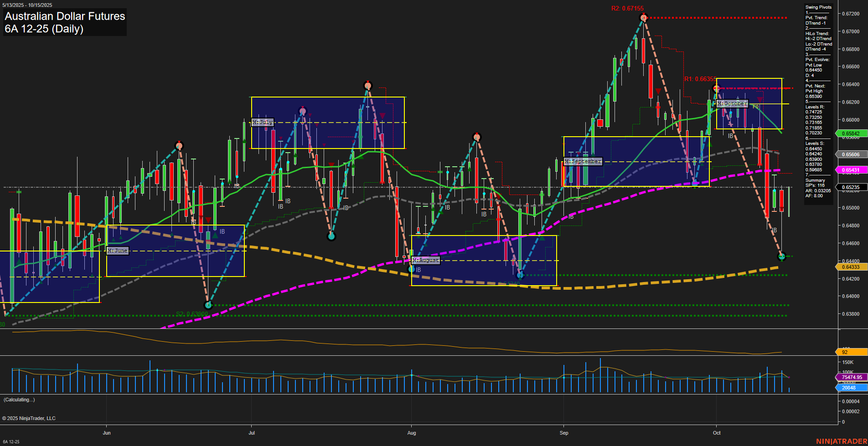Click the R1: 0.66355 resistance label

coord(701,78)
